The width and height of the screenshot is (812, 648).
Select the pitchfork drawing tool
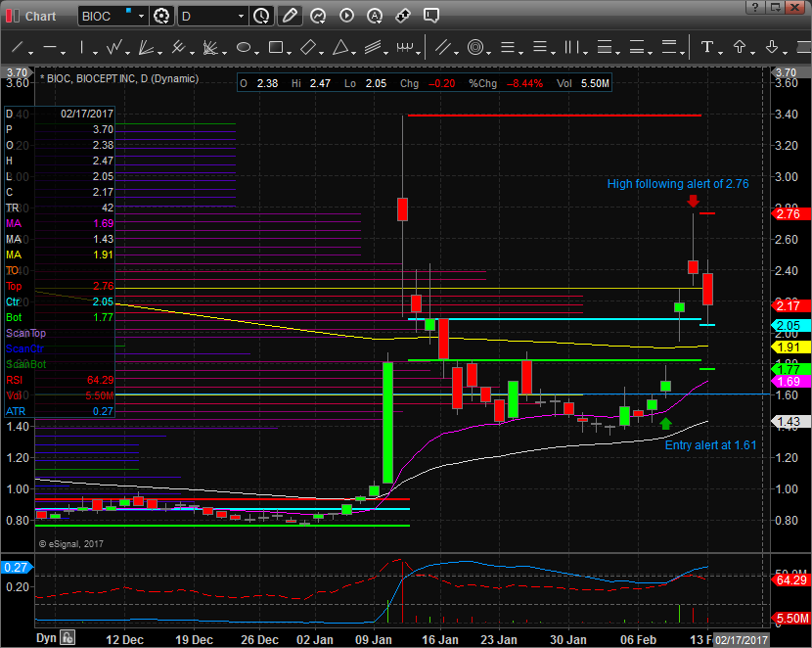(x=178, y=48)
